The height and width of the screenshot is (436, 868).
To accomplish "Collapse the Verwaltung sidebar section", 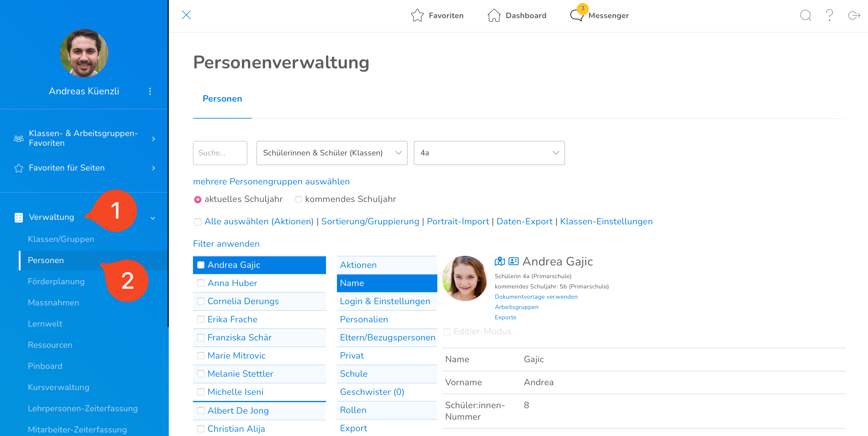I will tap(153, 218).
